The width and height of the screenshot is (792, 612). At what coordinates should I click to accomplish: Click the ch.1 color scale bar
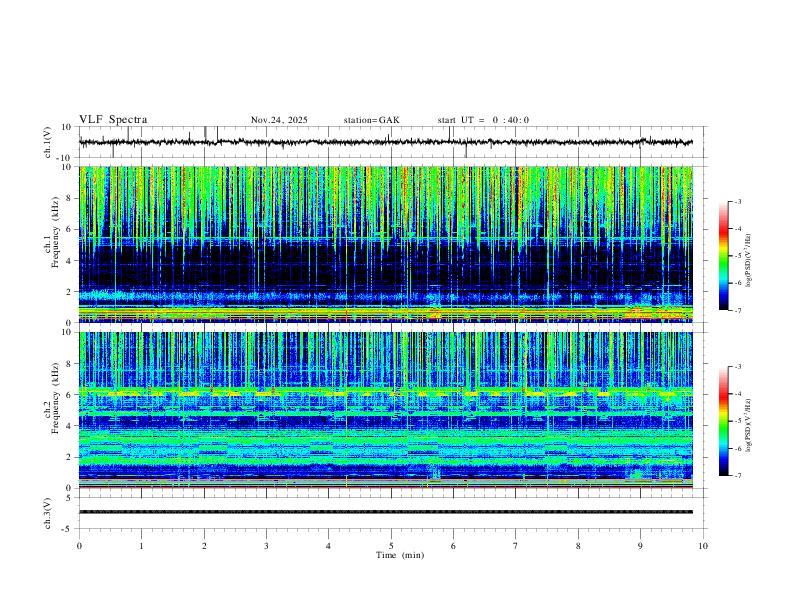[x=724, y=256]
